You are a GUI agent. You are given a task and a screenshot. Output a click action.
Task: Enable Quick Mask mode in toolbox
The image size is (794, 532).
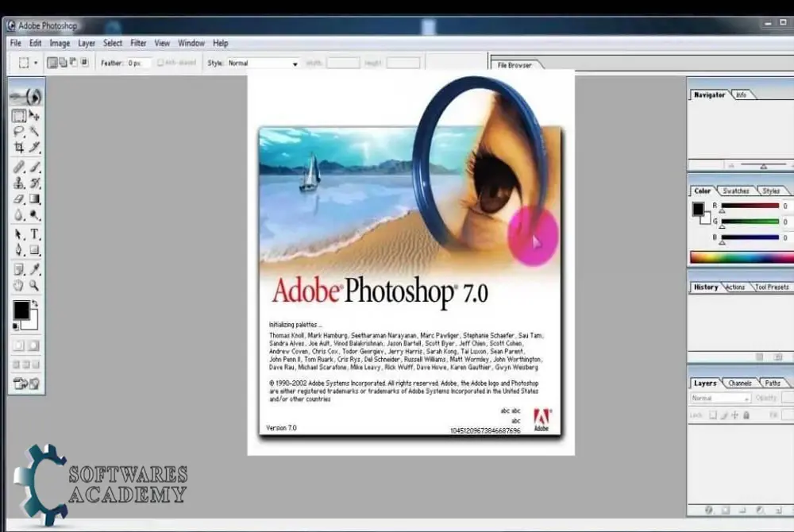[x=34, y=345]
